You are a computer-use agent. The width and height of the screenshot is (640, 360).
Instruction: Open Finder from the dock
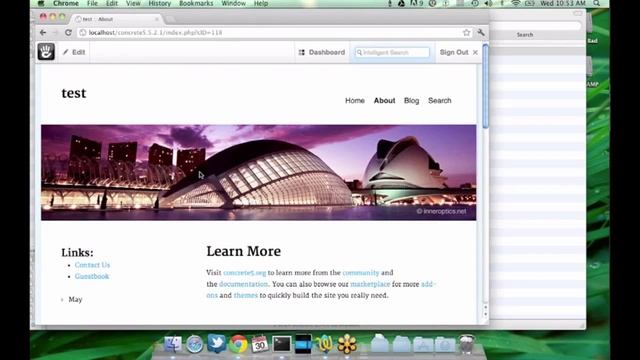click(173, 344)
